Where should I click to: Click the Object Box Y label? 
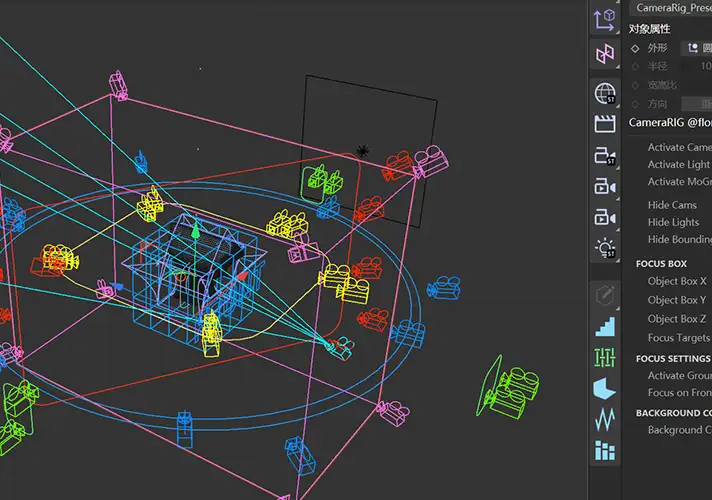point(677,300)
